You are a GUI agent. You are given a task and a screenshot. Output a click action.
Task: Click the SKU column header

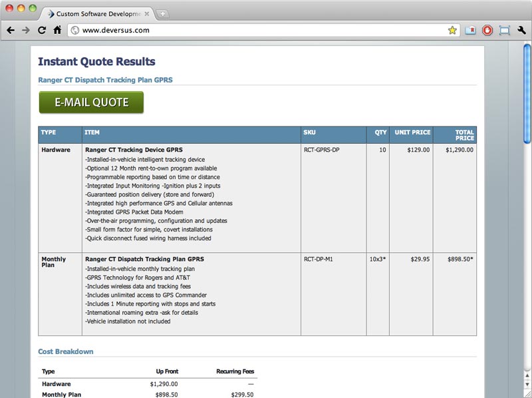coord(310,132)
